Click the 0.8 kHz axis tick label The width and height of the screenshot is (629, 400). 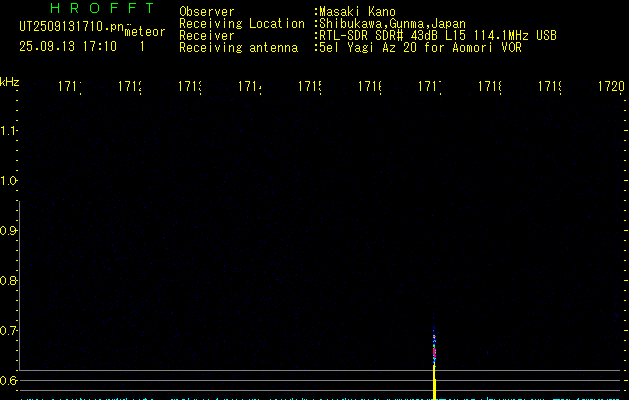(x=8, y=280)
